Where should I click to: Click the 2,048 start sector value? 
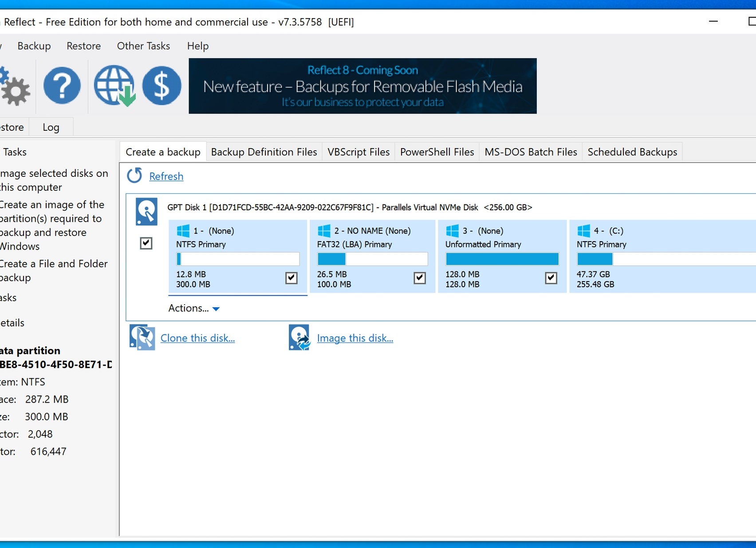[x=40, y=434]
